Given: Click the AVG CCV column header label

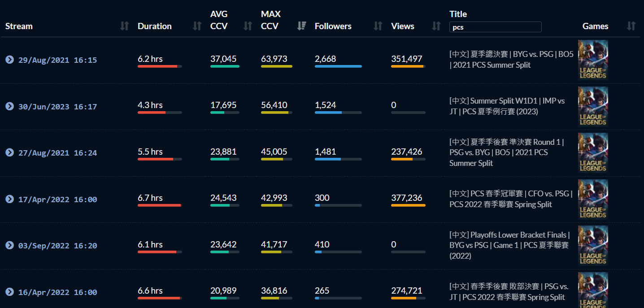Looking at the screenshot, I should click(x=219, y=20).
